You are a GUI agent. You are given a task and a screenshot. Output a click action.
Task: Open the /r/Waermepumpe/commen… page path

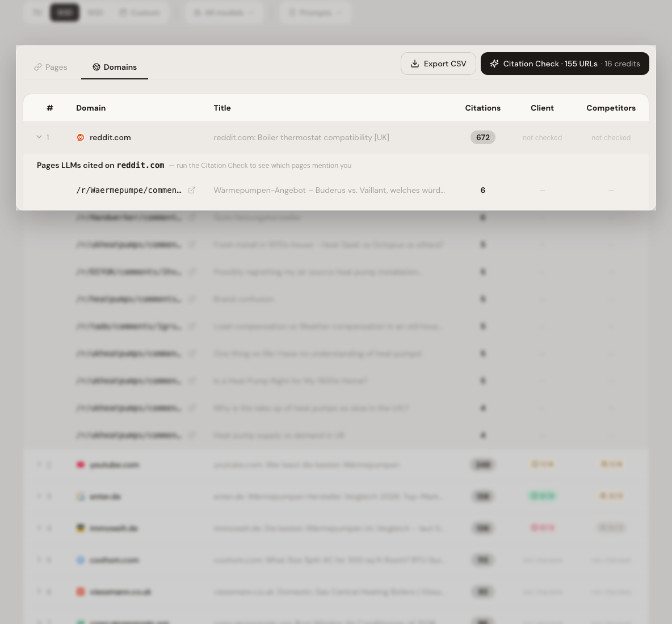pyautogui.click(x=129, y=190)
